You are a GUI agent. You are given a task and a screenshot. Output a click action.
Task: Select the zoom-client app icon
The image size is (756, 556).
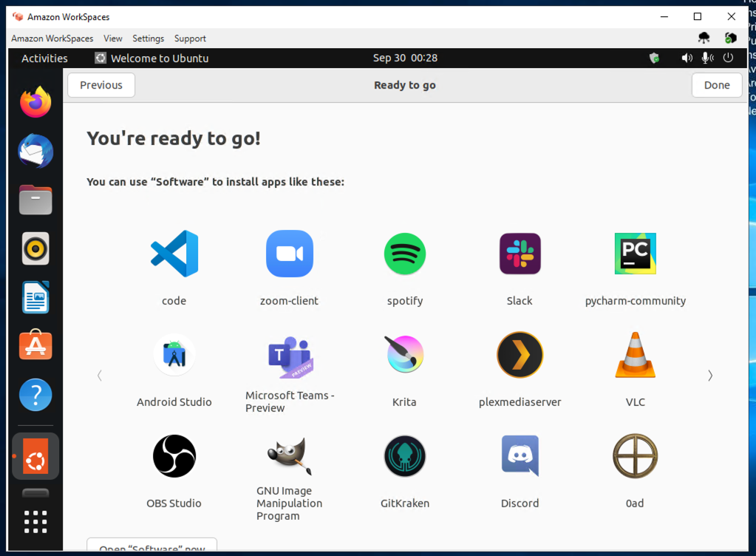click(x=289, y=254)
